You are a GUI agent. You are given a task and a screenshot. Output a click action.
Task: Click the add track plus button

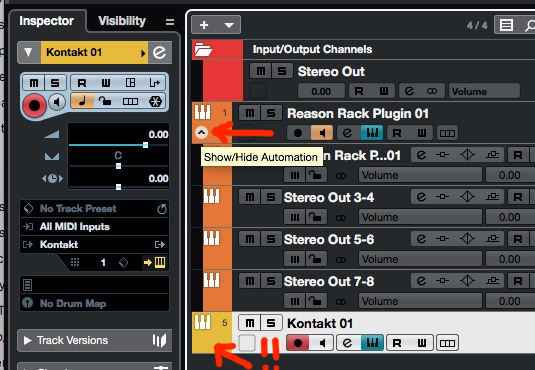204,25
